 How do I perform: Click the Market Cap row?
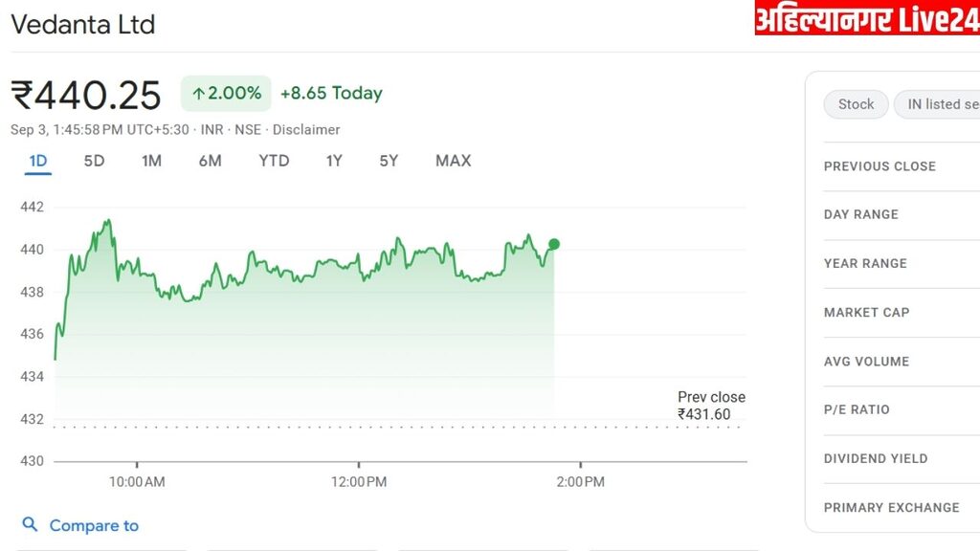(x=866, y=313)
